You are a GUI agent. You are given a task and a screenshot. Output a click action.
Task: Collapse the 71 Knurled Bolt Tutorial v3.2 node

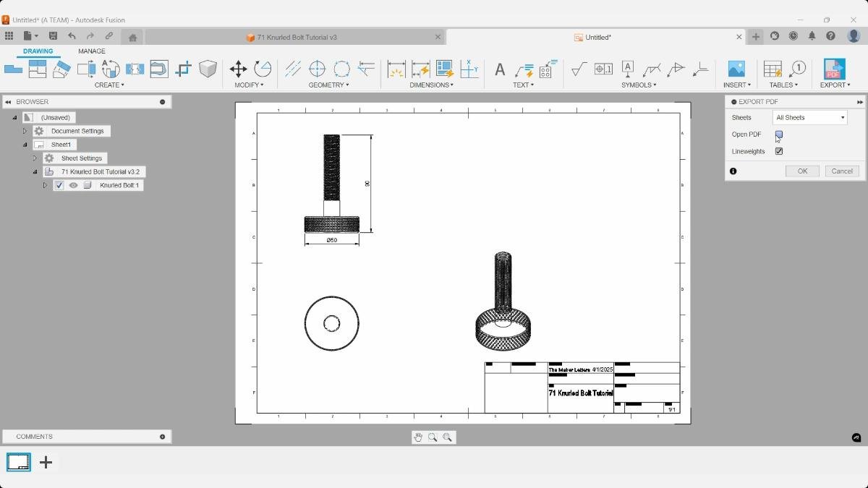pos(35,171)
